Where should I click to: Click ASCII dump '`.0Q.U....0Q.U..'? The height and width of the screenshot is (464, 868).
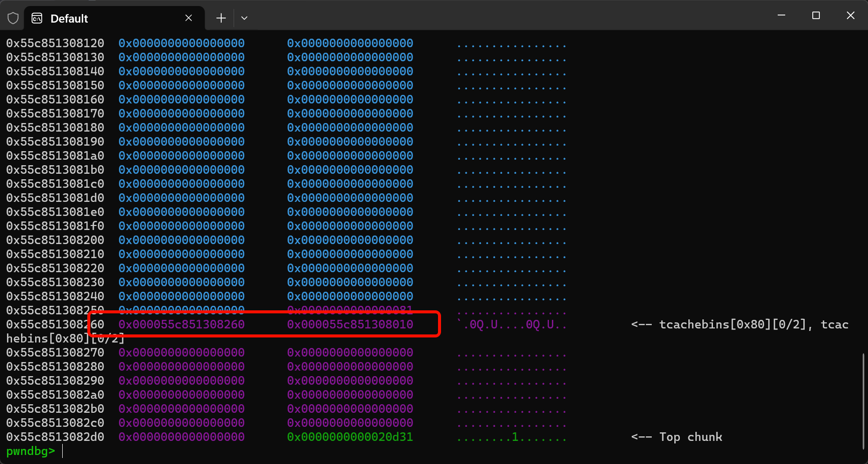pos(511,324)
